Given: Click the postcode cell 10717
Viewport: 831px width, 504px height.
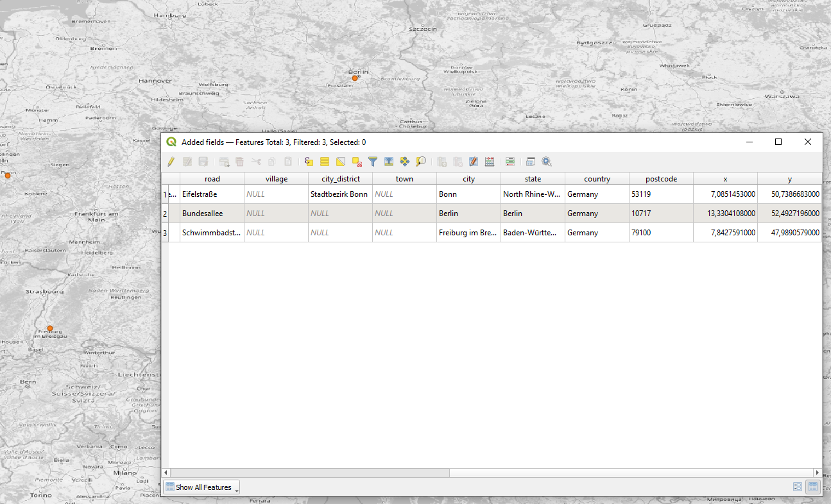Looking at the screenshot, I should [x=662, y=214].
